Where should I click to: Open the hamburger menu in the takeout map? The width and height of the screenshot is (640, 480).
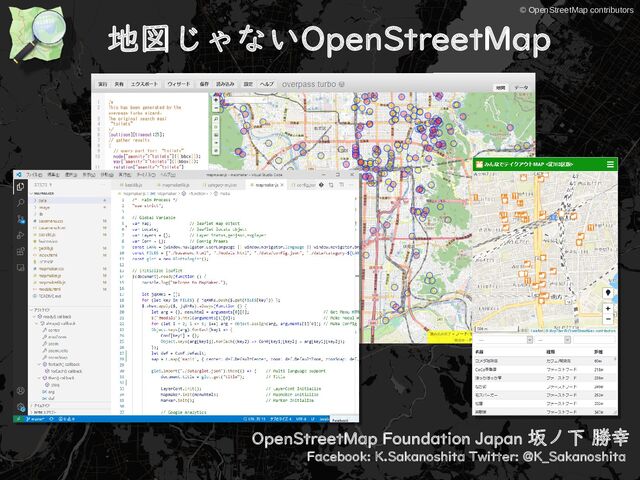(610, 164)
